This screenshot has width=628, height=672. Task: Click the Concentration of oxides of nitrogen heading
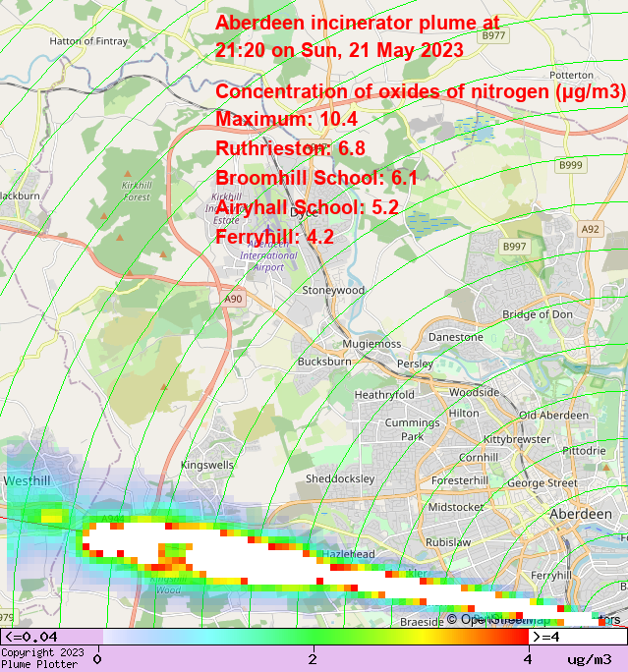[x=420, y=91]
